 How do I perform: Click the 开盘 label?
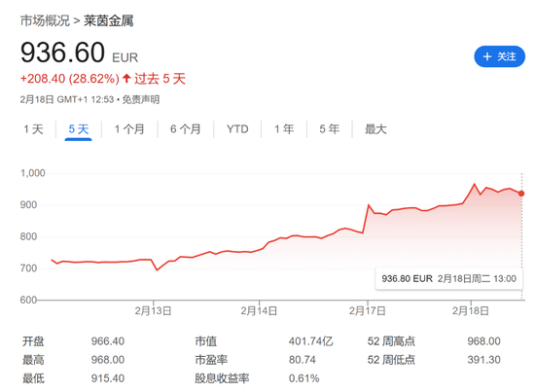tap(33, 341)
